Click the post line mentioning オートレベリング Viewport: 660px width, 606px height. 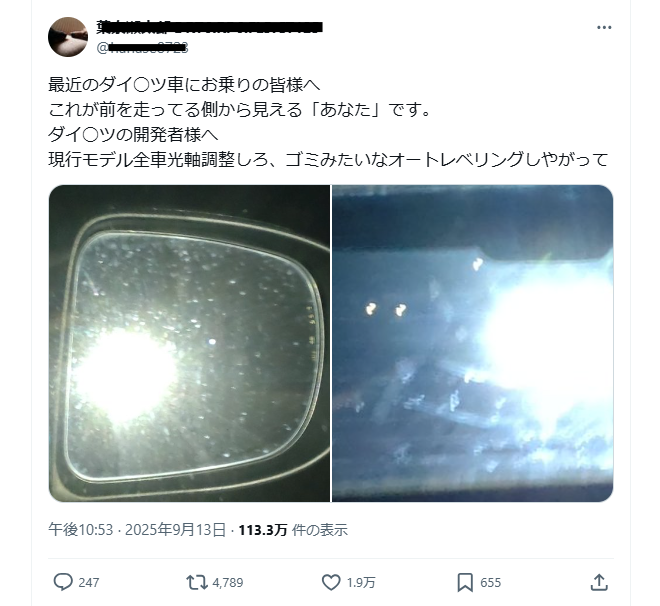point(328,159)
